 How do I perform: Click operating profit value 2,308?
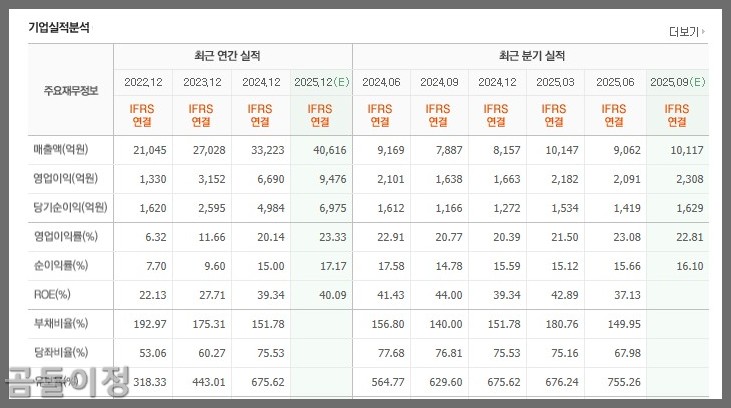(x=690, y=179)
